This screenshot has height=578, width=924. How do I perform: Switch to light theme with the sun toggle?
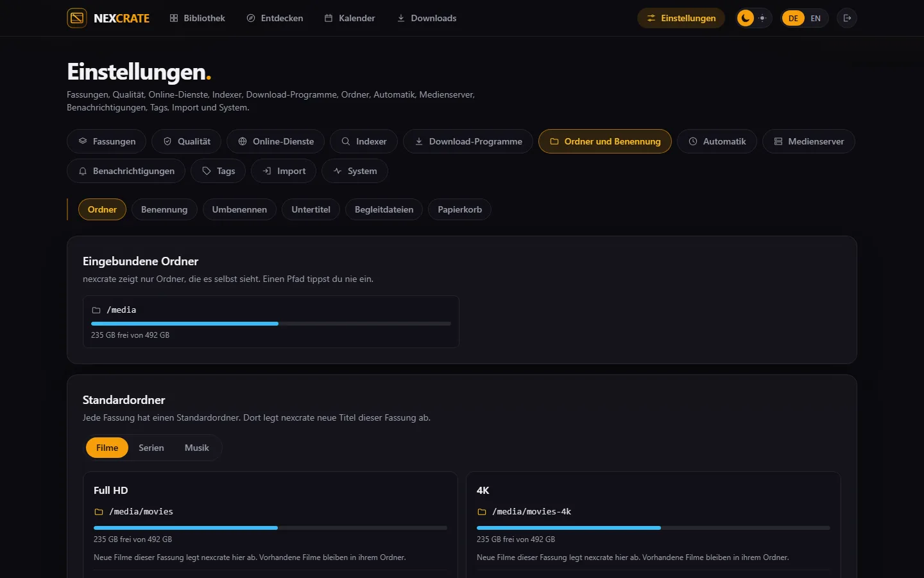(762, 18)
